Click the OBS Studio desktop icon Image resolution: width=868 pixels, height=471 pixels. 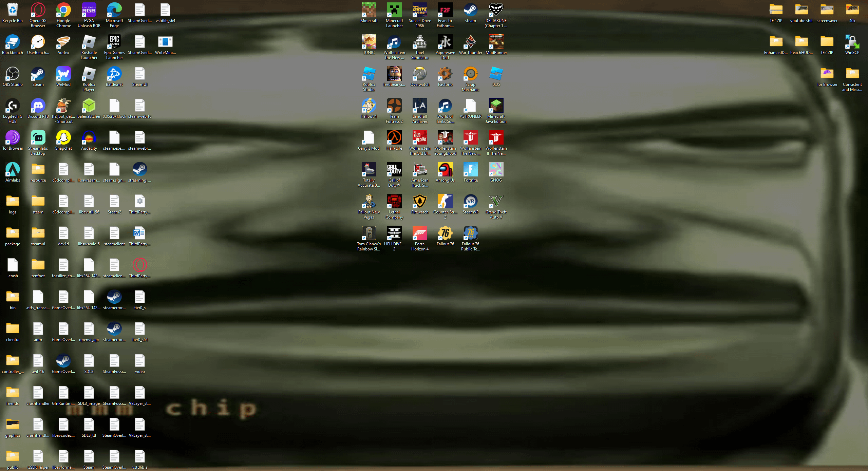(13, 74)
